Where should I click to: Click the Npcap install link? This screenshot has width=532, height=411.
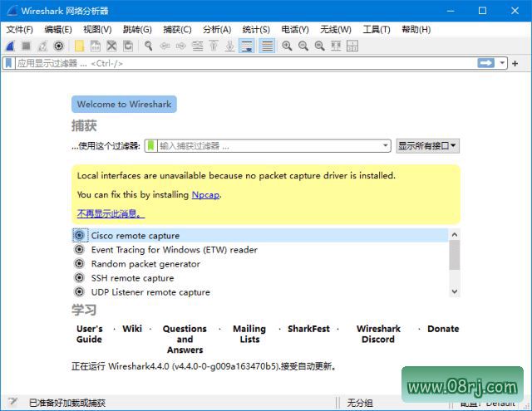pos(205,195)
